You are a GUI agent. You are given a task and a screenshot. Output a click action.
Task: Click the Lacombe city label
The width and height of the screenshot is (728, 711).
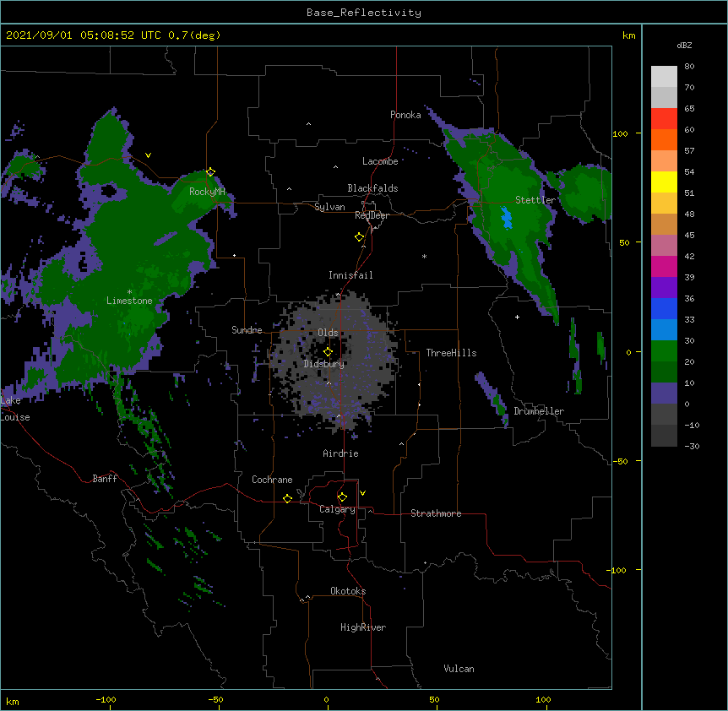click(x=380, y=161)
